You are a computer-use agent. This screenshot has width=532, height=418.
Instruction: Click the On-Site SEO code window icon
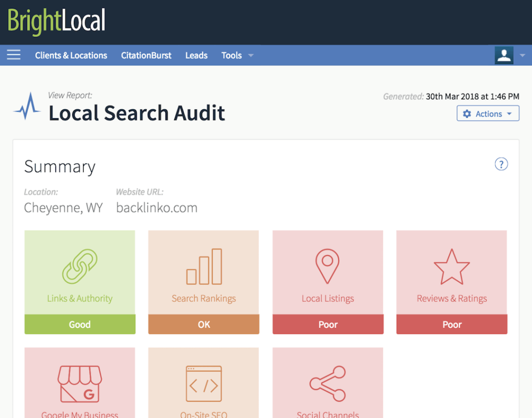click(x=204, y=384)
